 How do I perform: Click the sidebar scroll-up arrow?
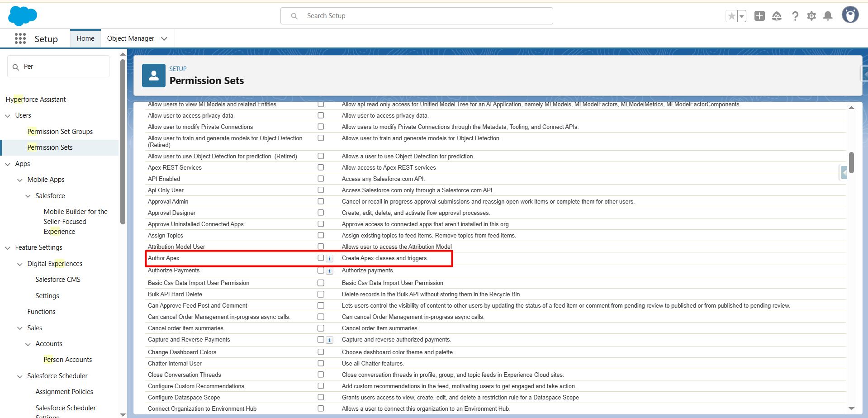tap(123, 54)
